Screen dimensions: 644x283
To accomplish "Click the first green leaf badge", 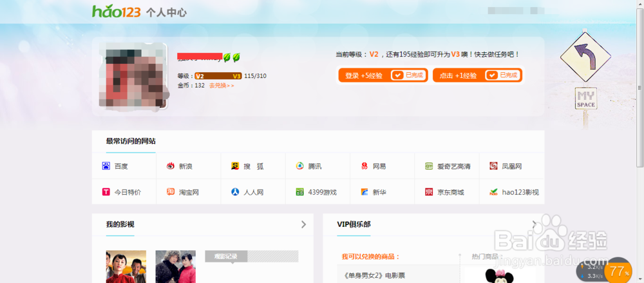I will (x=227, y=57).
